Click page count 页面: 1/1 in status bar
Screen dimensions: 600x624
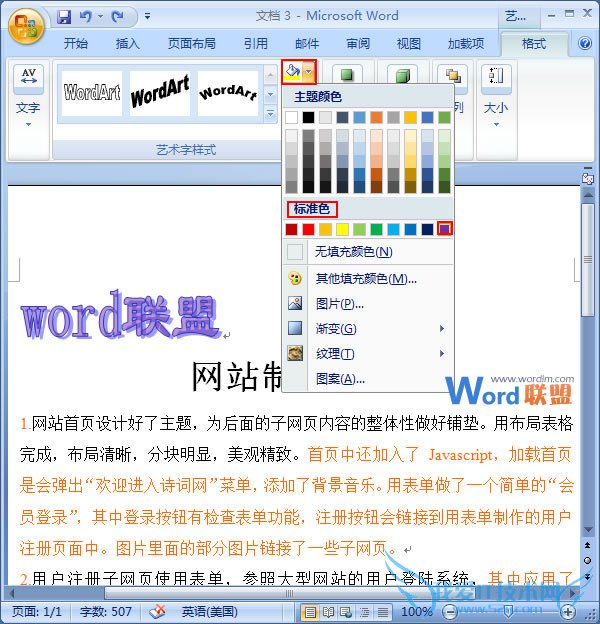click(37, 612)
